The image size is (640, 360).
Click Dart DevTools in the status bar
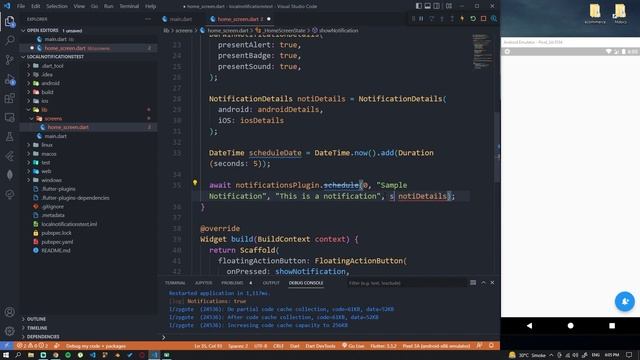(320, 346)
